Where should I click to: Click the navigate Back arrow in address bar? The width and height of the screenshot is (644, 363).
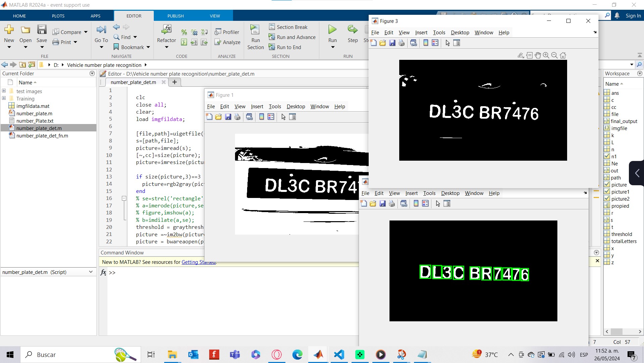click(5, 65)
